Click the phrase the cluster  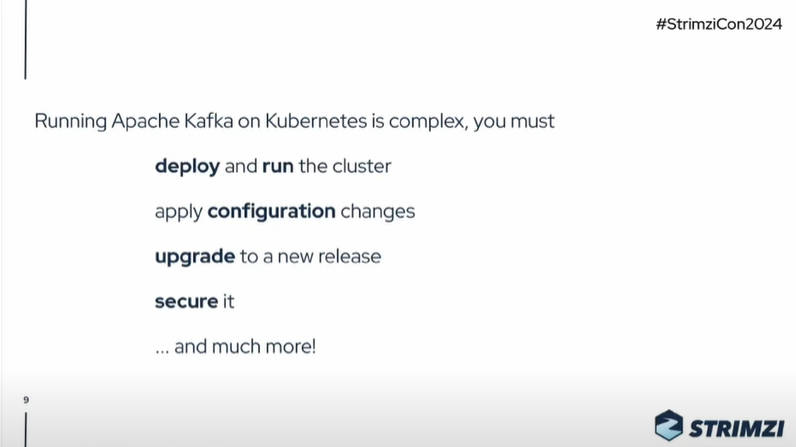(345, 166)
